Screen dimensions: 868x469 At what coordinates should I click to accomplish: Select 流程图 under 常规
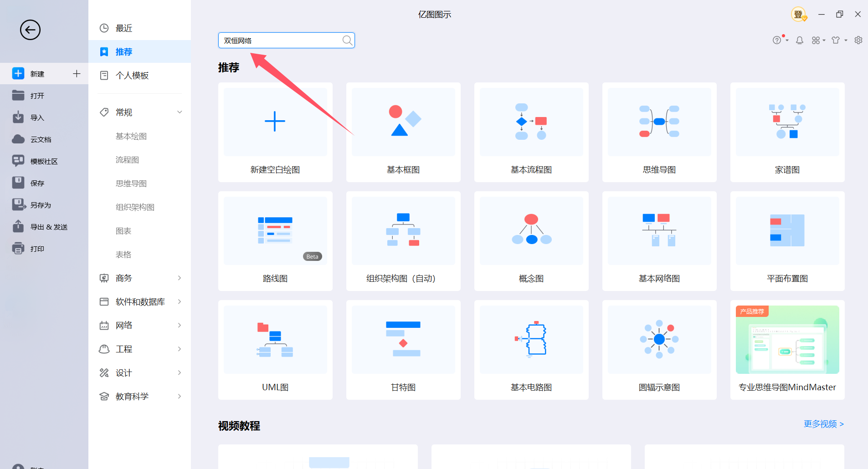[127, 160]
